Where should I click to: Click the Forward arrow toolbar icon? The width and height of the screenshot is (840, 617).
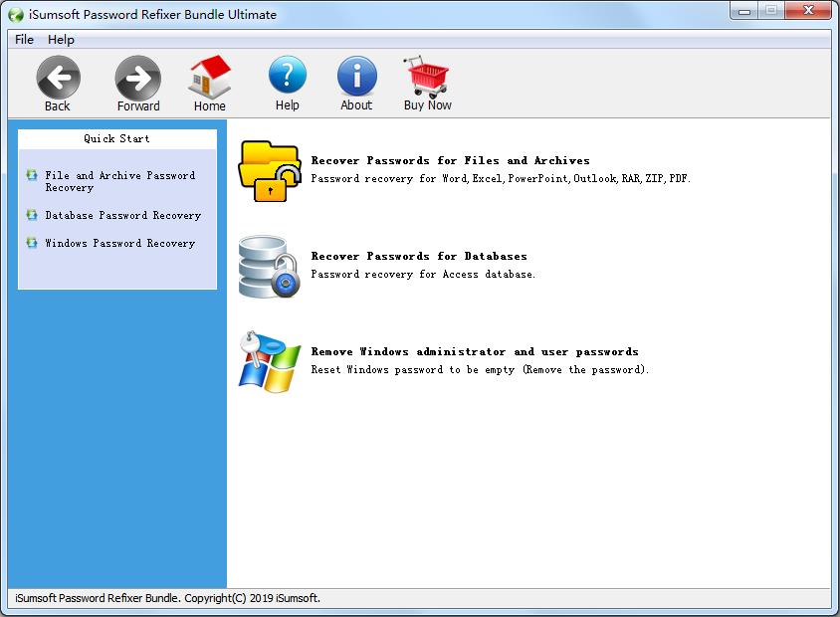(137, 77)
